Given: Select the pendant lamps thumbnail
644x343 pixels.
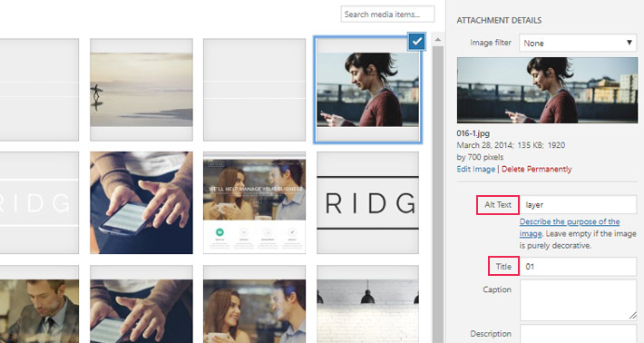Looking at the screenshot, I should pos(368,304).
